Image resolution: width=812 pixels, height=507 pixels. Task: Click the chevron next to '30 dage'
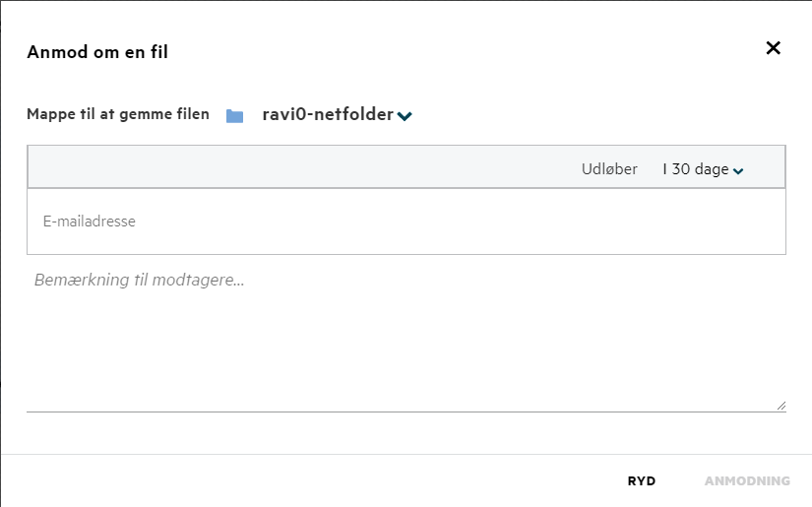pyautogui.click(x=739, y=170)
